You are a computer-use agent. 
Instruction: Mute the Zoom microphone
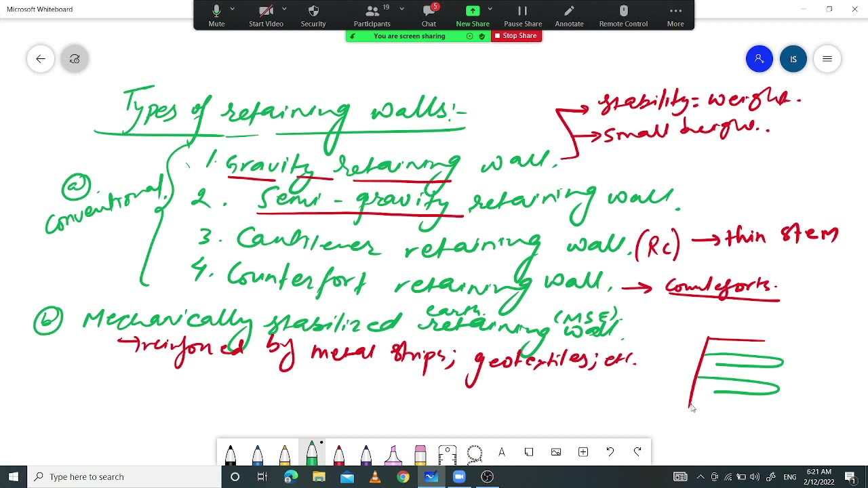tap(216, 16)
